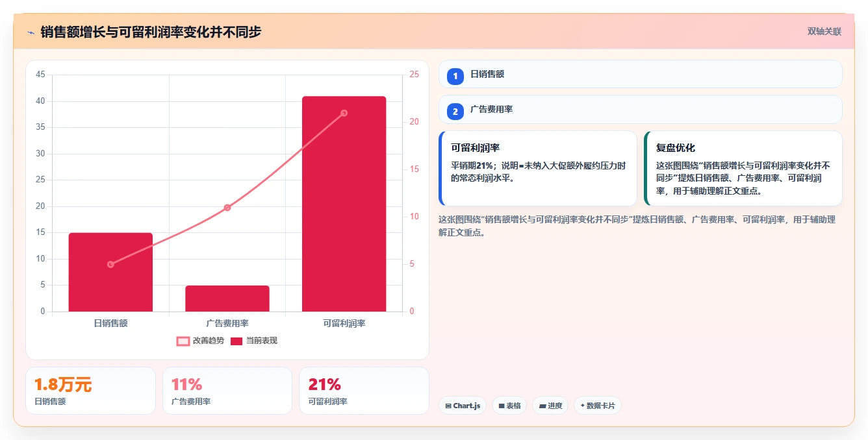The width and height of the screenshot is (868, 440).
Task: Click the red 当前表现 legend swatch
Action: click(x=236, y=341)
